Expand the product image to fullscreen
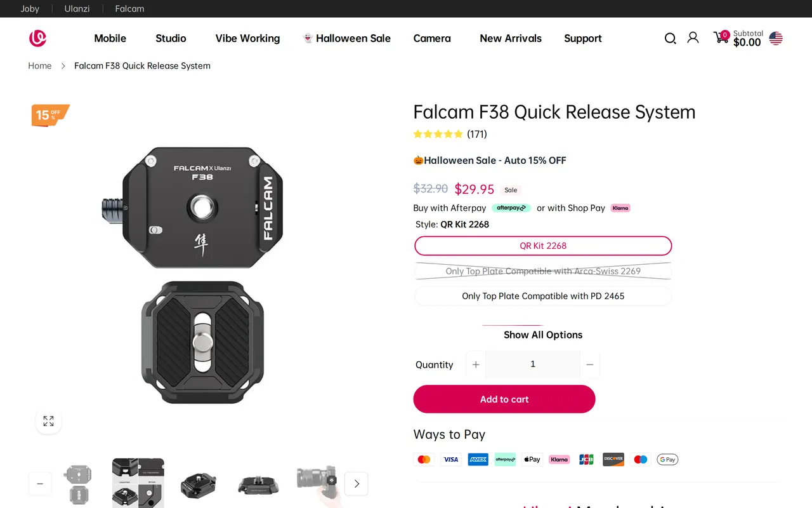 [x=48, y=421]
